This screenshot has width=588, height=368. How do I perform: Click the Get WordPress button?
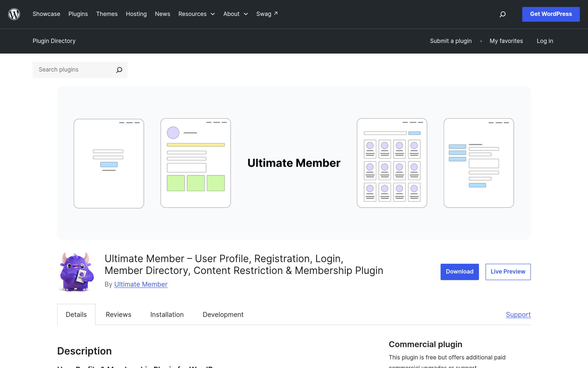coord(551,14)
